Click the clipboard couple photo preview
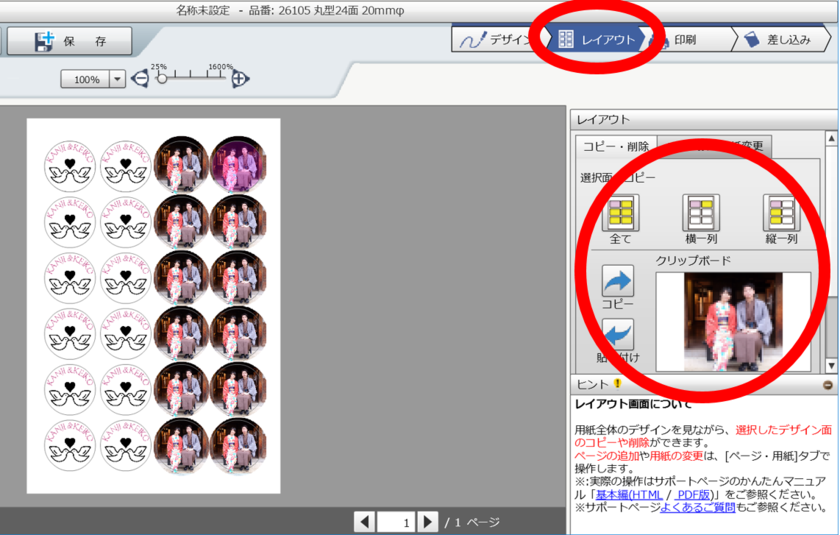 (732, 320)
